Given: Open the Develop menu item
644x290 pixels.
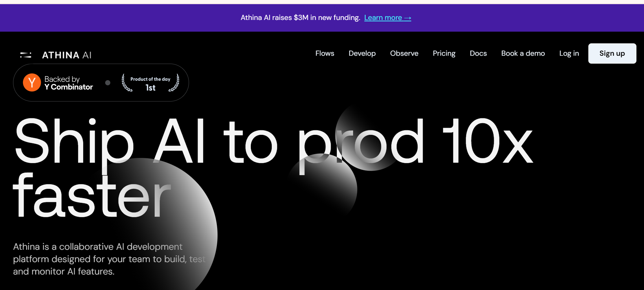Looking at the screenshot, I should pyautogui.click(x=362, y=53).
